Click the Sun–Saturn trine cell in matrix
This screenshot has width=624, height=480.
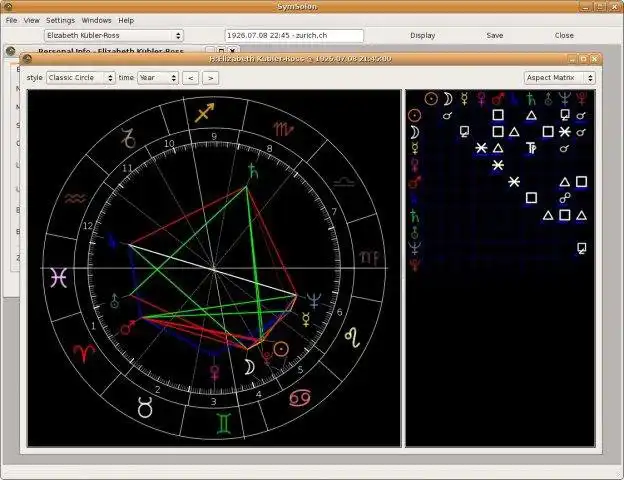[531, 115]
